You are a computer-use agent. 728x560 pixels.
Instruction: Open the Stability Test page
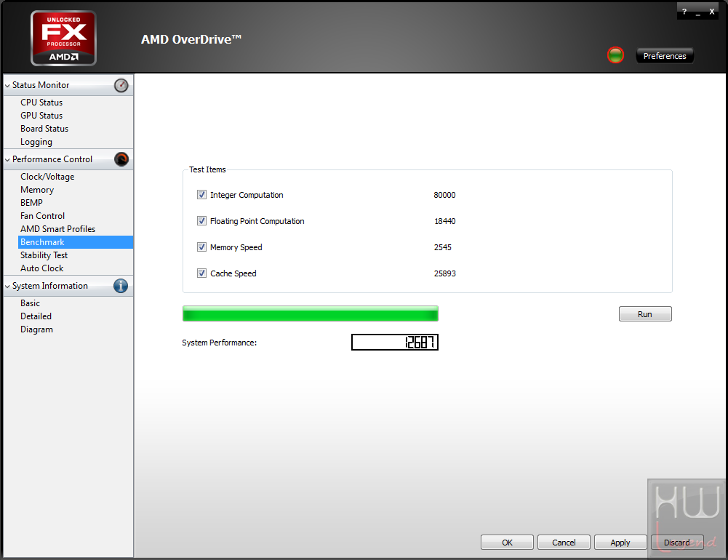44,255
